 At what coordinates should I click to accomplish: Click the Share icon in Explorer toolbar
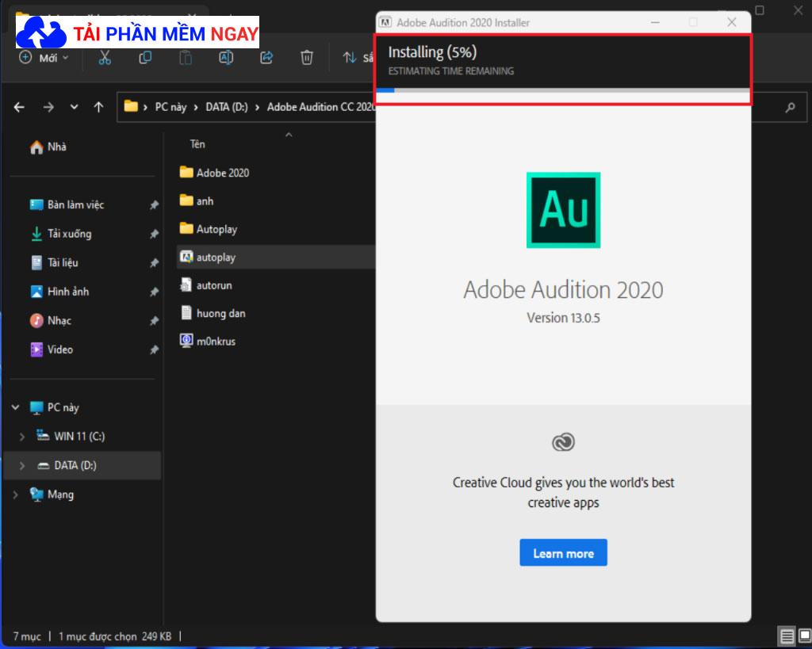point(266,57)
